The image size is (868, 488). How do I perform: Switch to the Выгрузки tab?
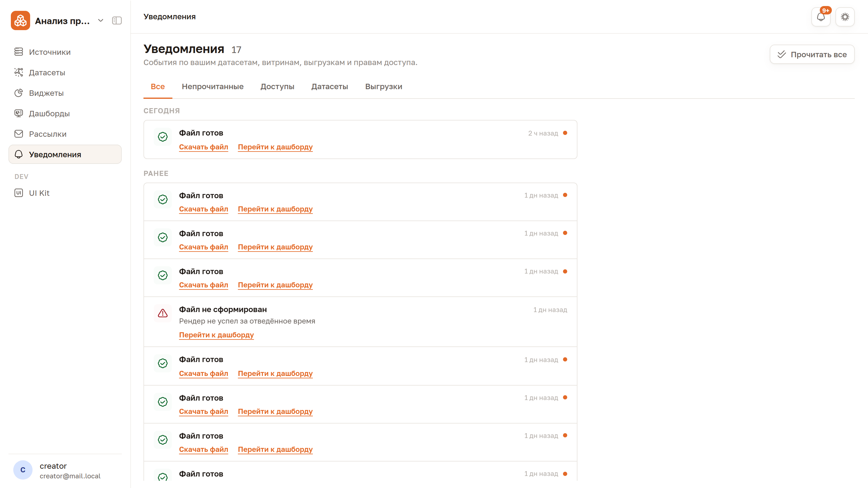pyautogui.click(x=383, y=86)
